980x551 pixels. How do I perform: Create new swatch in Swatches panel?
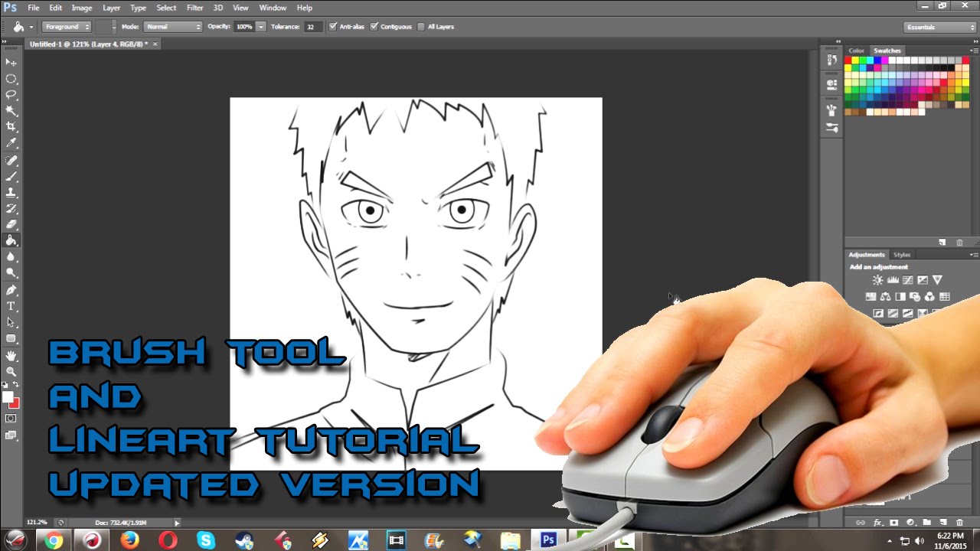(x=943, y=242)
